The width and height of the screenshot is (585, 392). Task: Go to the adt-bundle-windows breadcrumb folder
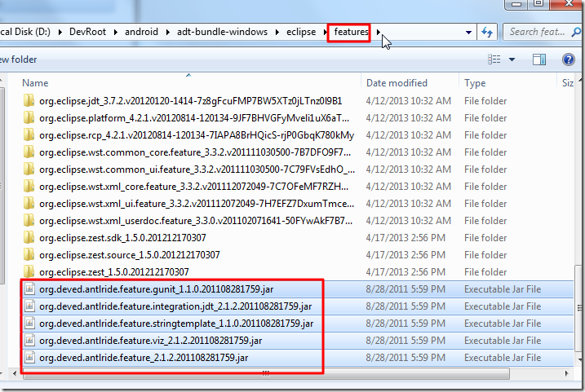point(223,32)
